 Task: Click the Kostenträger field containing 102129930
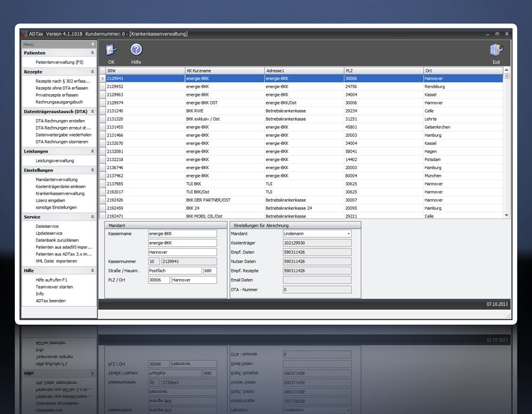[x=317, y=243]
